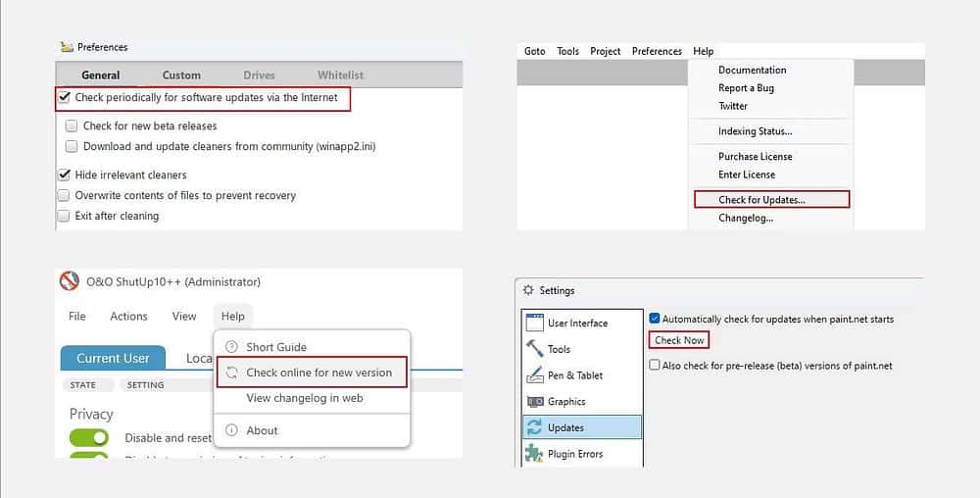This screenshot has width=980, height=498.
Task: Click the Tools hammer icon
Action: click(534, 349)
